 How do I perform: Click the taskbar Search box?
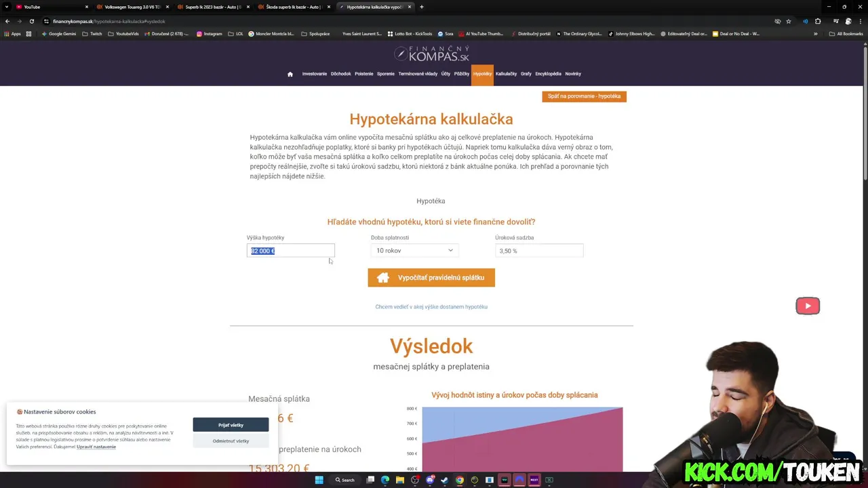(345, 480)
